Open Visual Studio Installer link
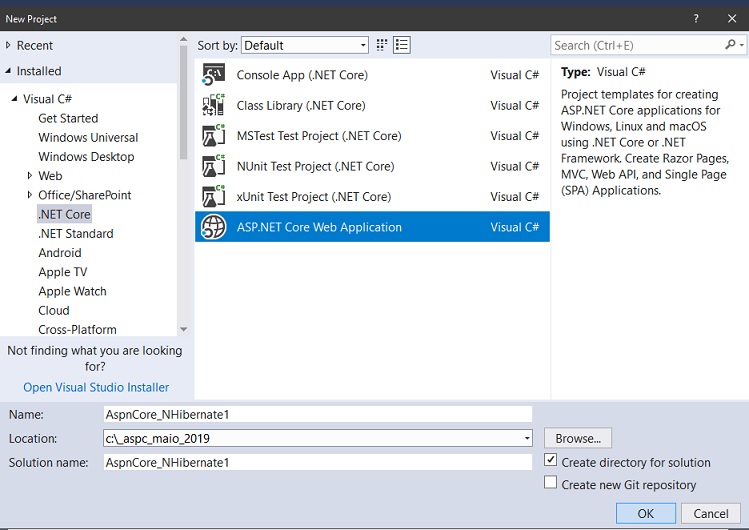Viewport: 749px width, 530px height. click(96, 387)
